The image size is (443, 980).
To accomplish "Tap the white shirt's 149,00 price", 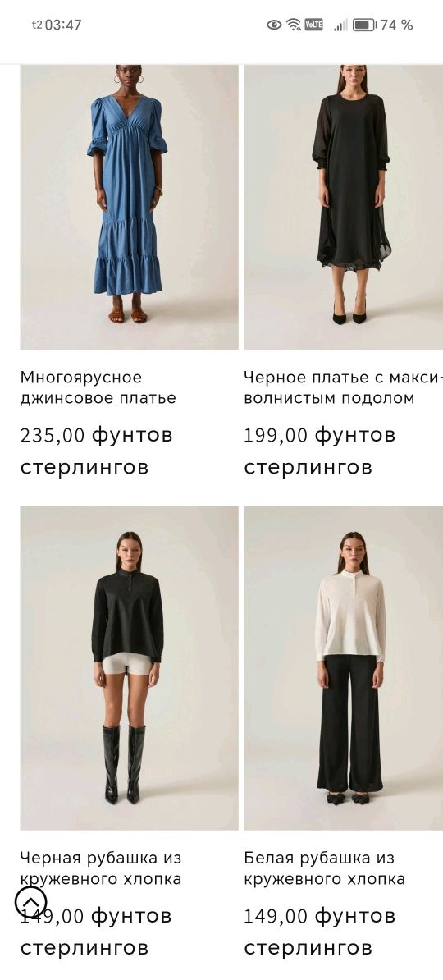I will click(319, 932).
